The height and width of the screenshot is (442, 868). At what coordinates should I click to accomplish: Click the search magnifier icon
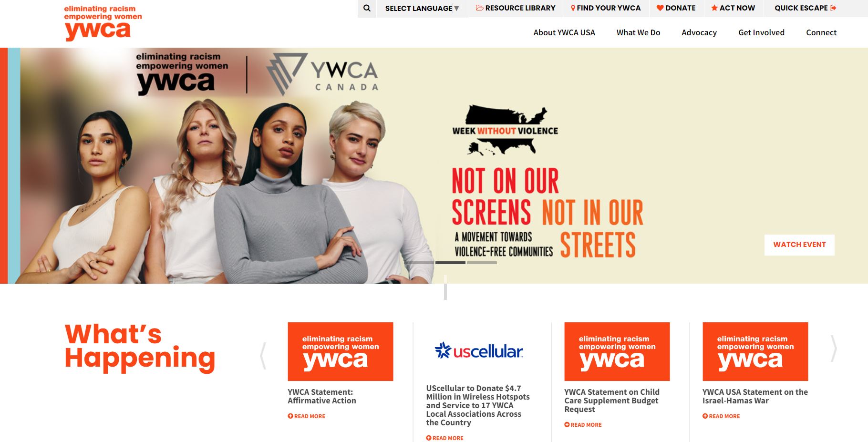(x=367, y=8)
